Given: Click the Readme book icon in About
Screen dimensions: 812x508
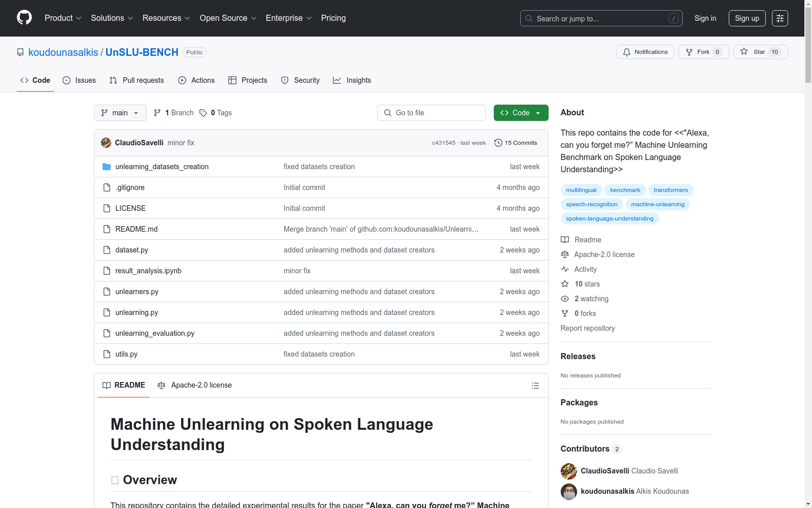Looking at the screenshot, I should point(565,240).
